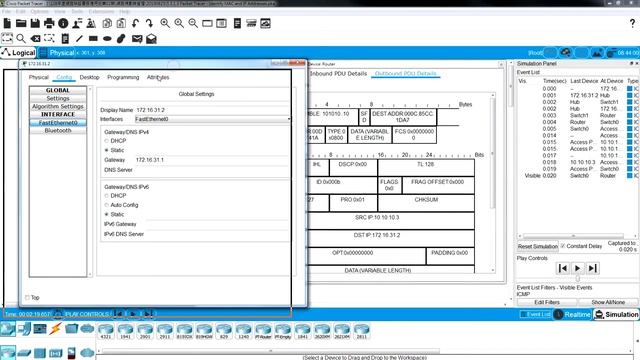Select the Connections lightning bolt category

(x=55, y=329)
